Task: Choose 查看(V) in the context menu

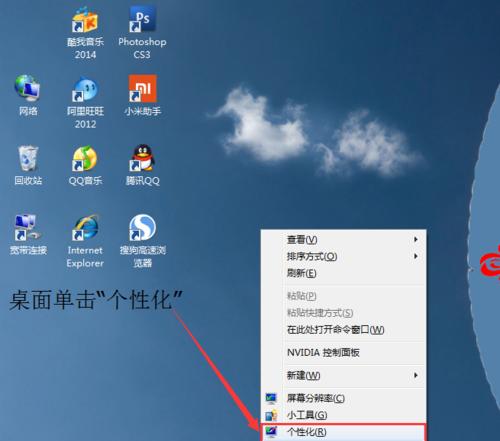Action: [x=343, y=239]
